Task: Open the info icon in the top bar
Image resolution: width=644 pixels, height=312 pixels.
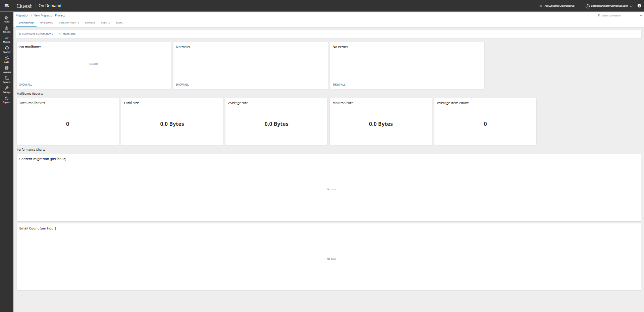Action: [639, 6]
